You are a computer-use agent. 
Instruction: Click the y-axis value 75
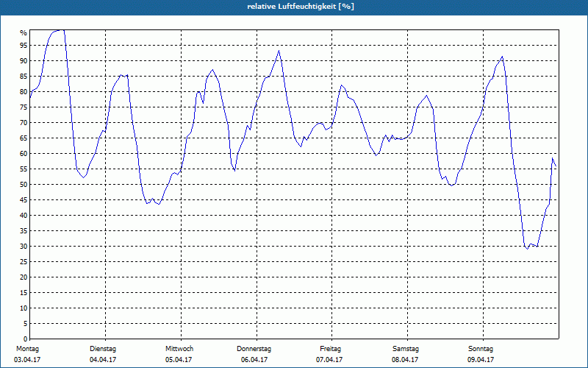[x=24, y=107]
